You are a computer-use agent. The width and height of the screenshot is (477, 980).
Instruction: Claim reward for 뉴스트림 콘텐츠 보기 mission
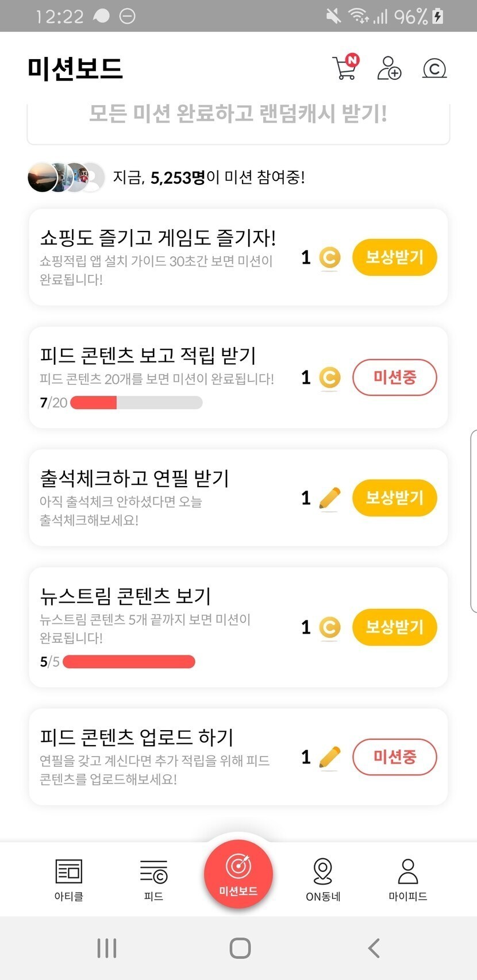coord(394,627)
